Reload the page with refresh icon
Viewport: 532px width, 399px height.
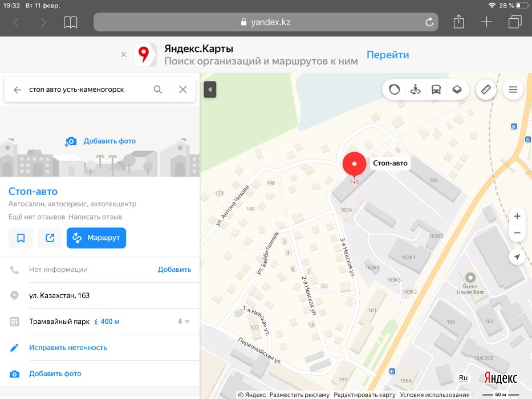[x=429, y=22]
